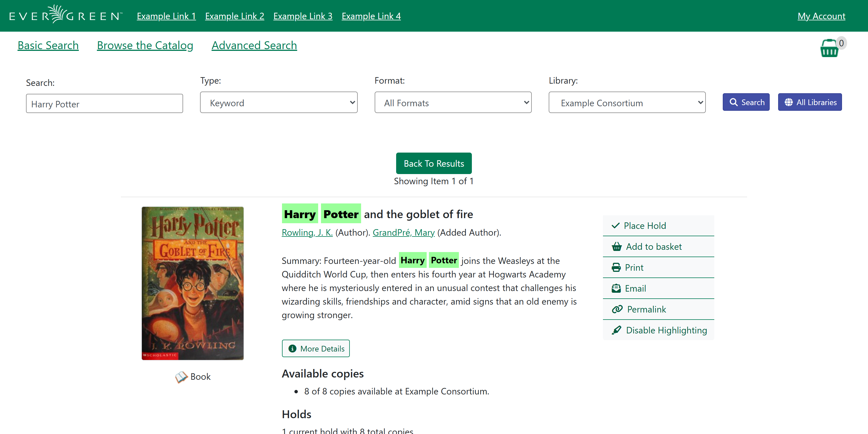Follow the Rowling, J. K. author link

(x=307, y=233)
